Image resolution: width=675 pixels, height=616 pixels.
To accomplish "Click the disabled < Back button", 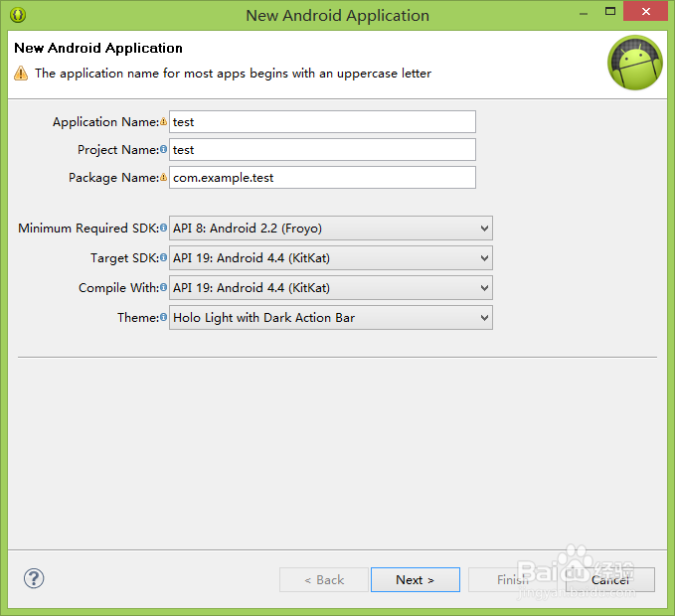I will coord(324,580).
